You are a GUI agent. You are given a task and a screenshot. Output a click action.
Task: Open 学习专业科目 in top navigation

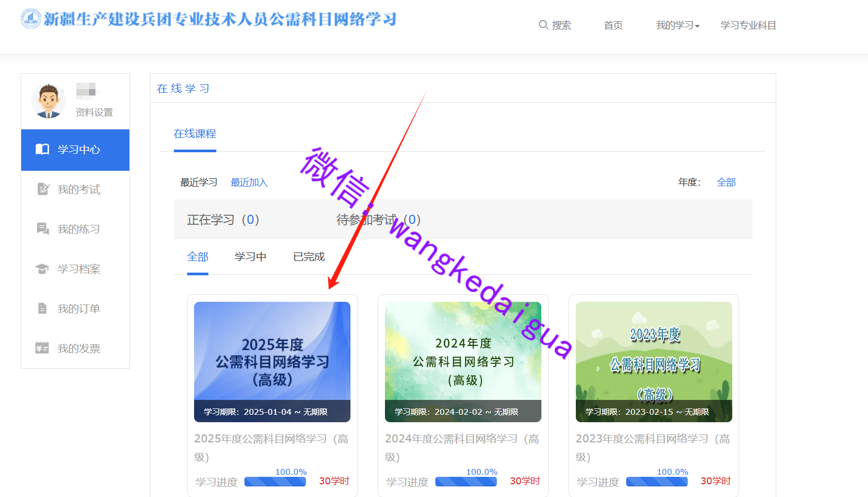(748, 25)
